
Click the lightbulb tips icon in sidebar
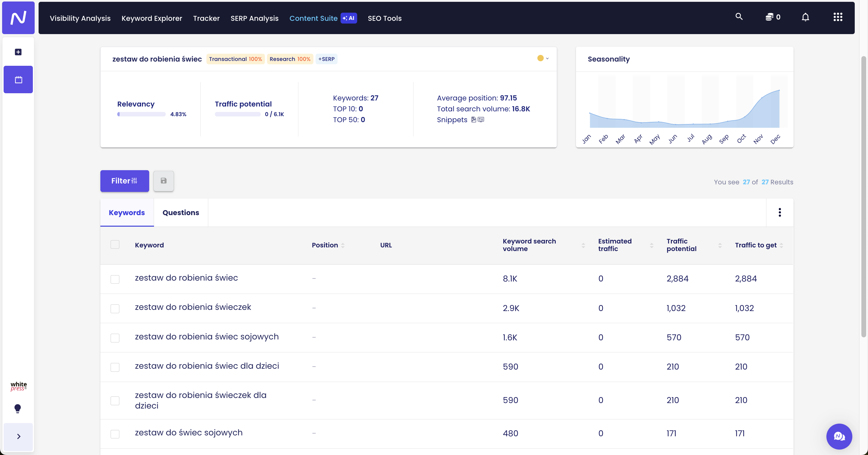18,409
